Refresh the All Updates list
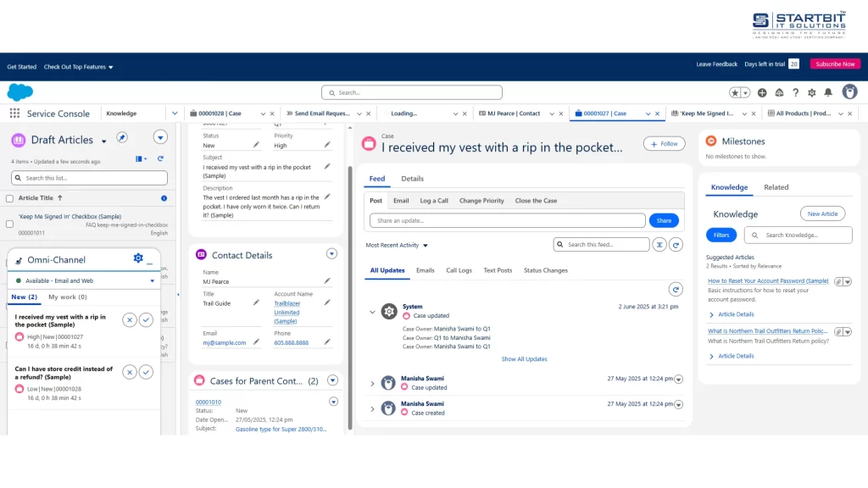The image size is (868, 488). pyautogui.click(x=676, y=290)
